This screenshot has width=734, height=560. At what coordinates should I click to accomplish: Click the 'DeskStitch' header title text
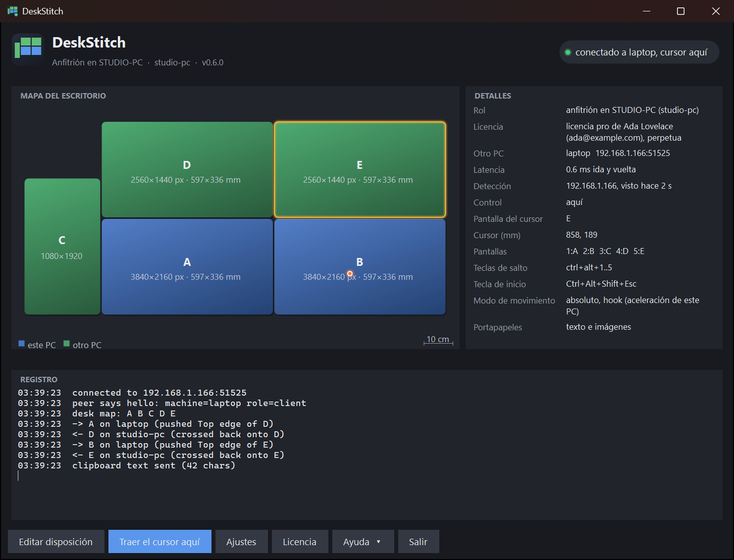[89, 43]
